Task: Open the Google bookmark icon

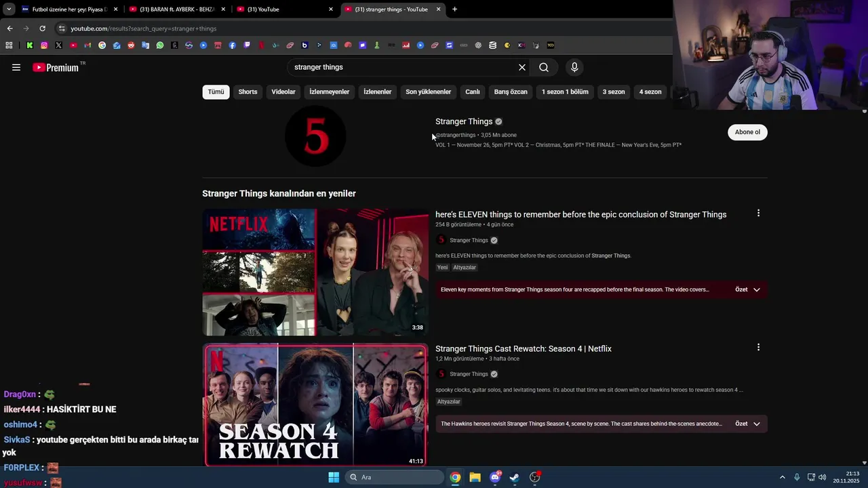Action: pyautogui.click(x=102, y=45)
